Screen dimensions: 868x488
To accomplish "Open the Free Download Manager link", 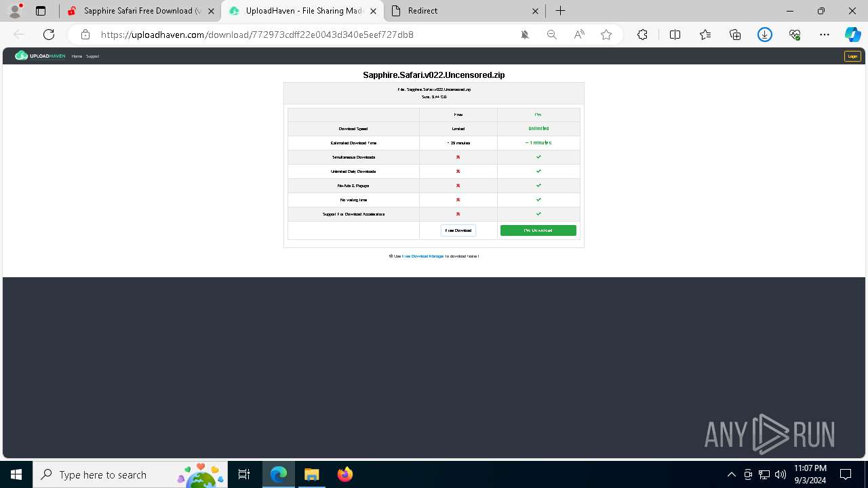I will (x=422, y=256).
